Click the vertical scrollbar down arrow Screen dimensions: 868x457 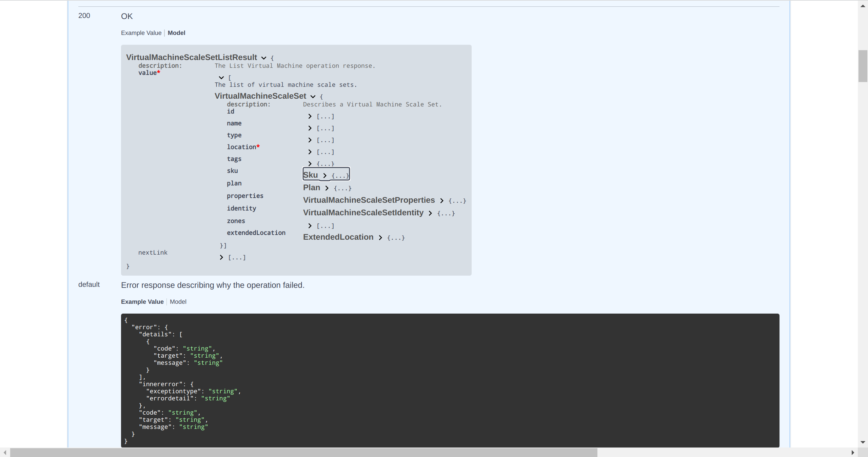[863, 442]
